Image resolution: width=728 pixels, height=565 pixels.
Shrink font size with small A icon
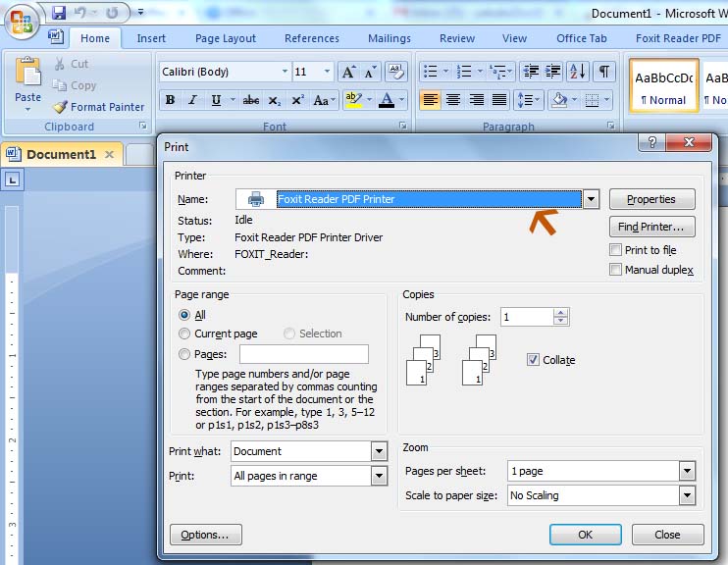(370, 72)
